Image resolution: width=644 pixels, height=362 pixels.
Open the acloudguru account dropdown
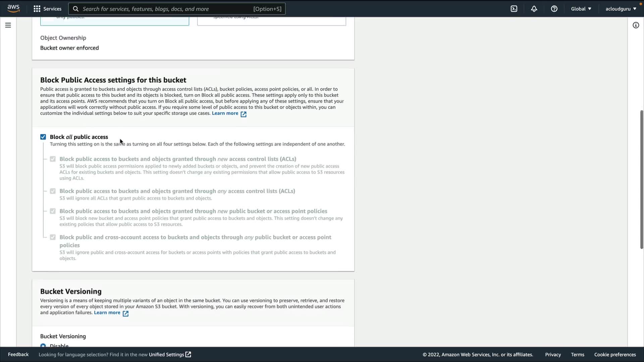[621, 9]
